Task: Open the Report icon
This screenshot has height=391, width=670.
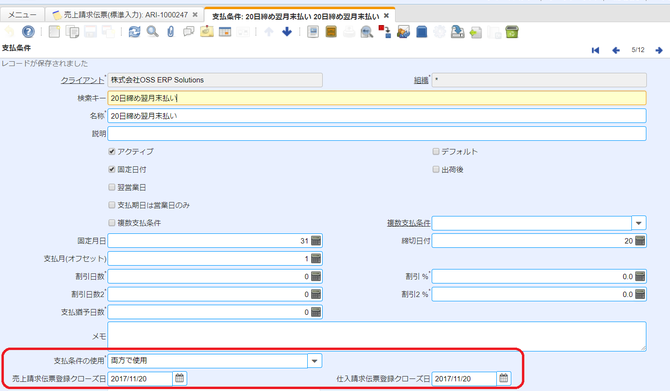Action: (x=313, y=32)
